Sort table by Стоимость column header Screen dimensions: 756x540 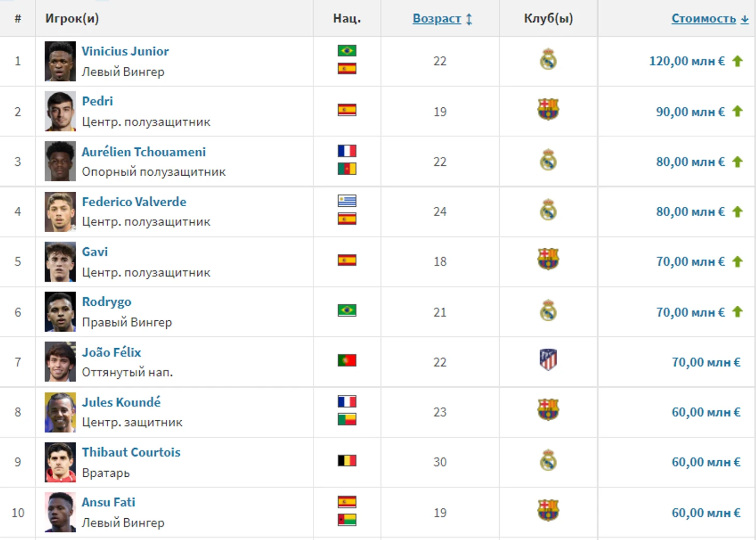703,19
